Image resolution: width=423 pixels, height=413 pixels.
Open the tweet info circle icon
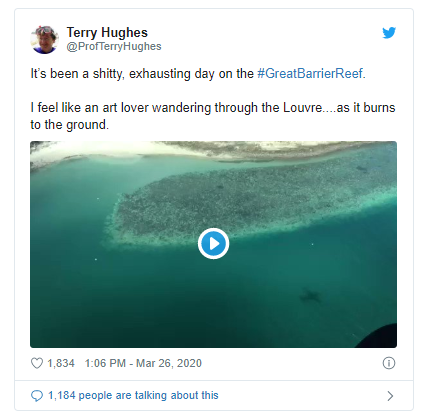[x=389, y=363]
